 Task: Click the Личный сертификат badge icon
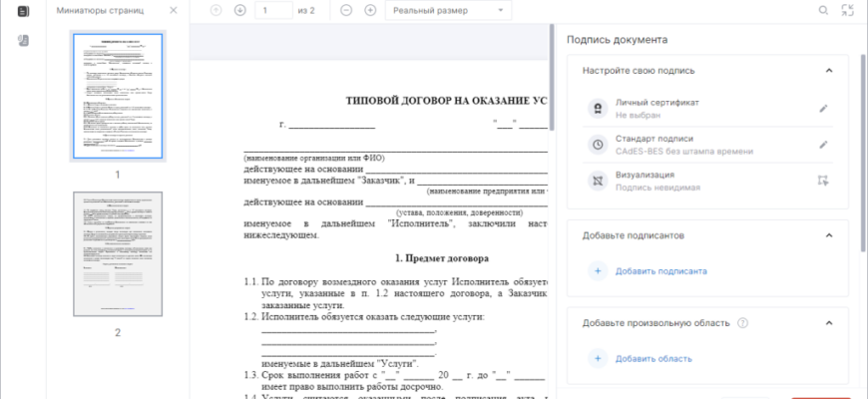click(598, 109)
